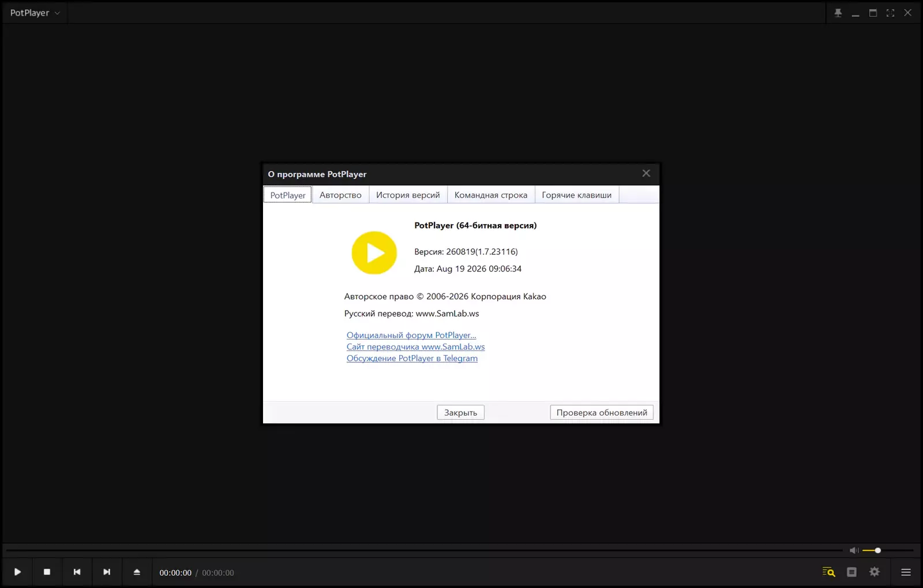Click the Авторское право copyright line

(445, 296)
